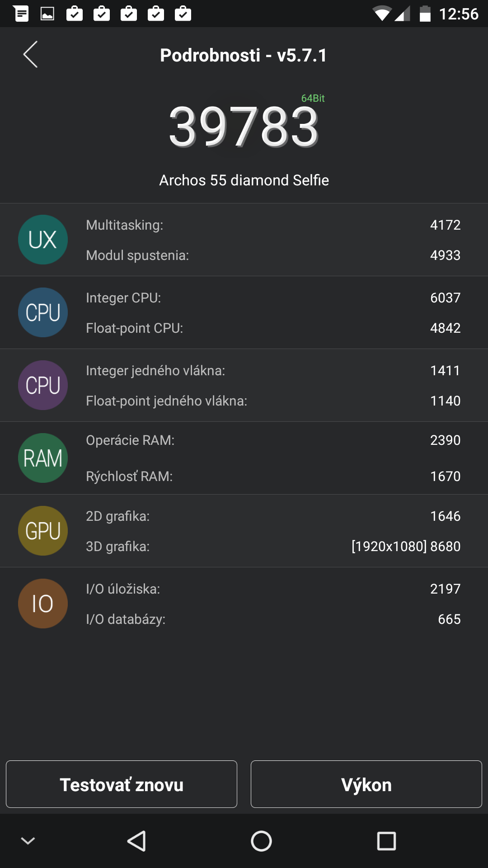The height and width of the screenshot is (868, 488).
Task: Tap the total score 39783
Action: 244,127
